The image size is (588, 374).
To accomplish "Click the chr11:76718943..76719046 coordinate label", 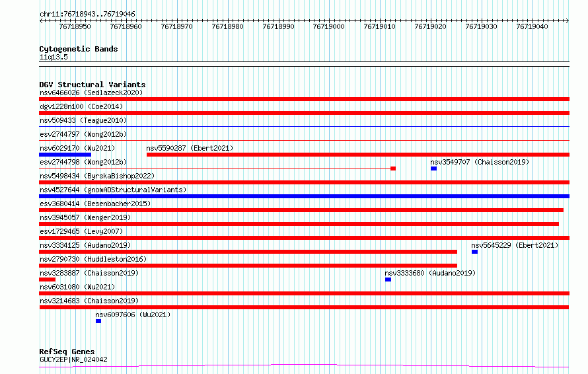I will [x=87, y=15].
